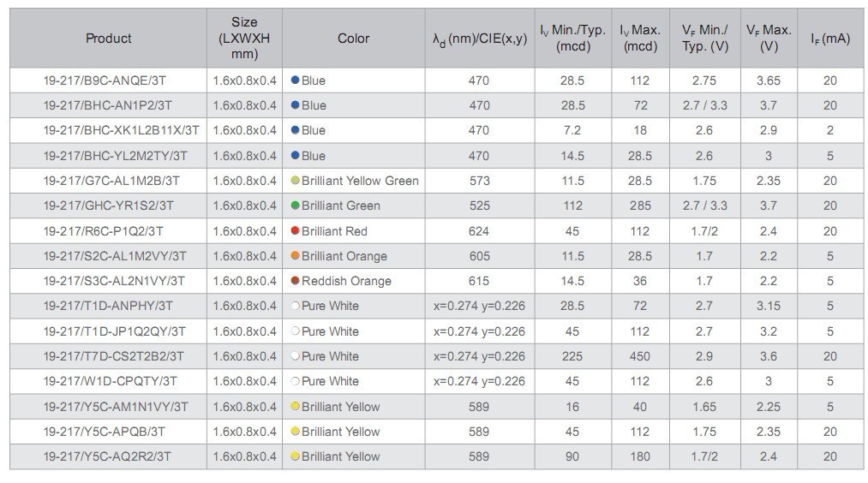Viewport: 868px width, 483px height.
Task: Select the Size (LXWXH mm) column header
Action: pyautogui.click(x=244, y=39)
